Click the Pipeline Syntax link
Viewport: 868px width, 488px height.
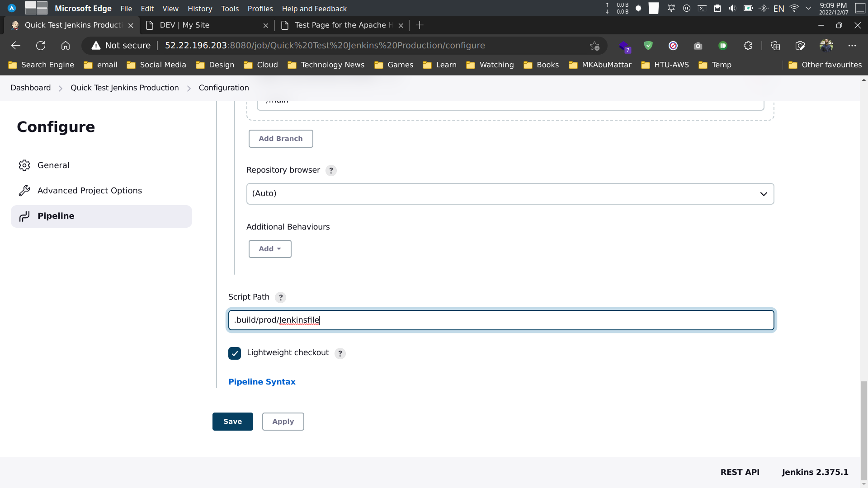point(262,382)
